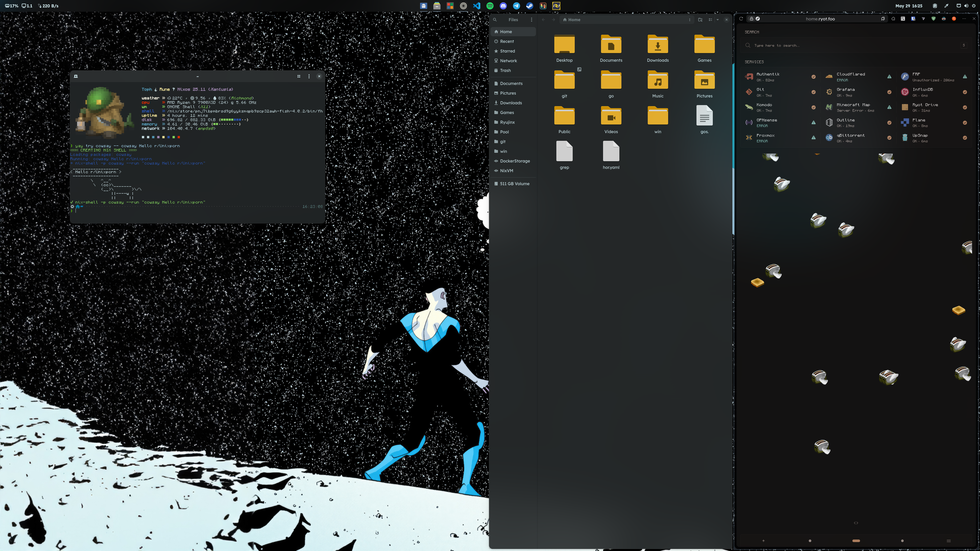Image resolution: width=980 pixels, height=551 pixels.
Task: Open the Authentik service link
Action: coord(768,74)
